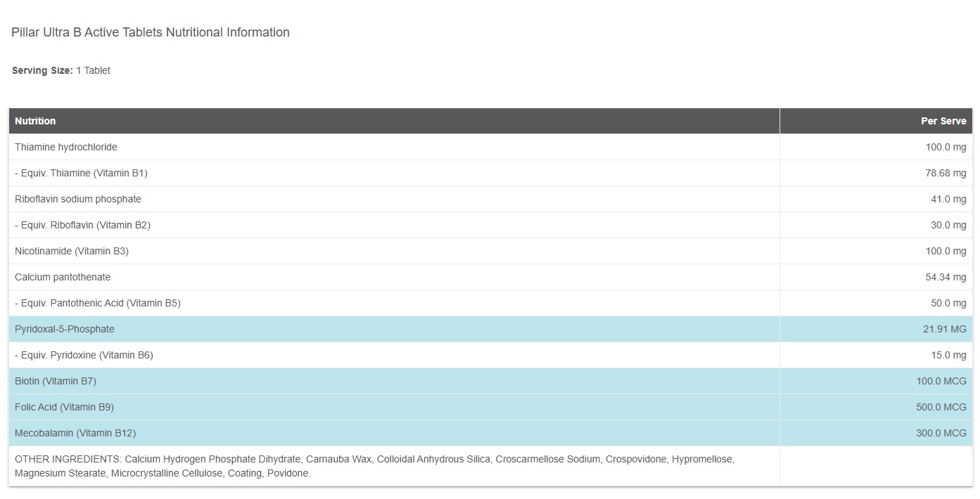The height and width of the screenshot is (499, 980).
Task: Click the '54.34 mg' value
Action: pos(946,277)
